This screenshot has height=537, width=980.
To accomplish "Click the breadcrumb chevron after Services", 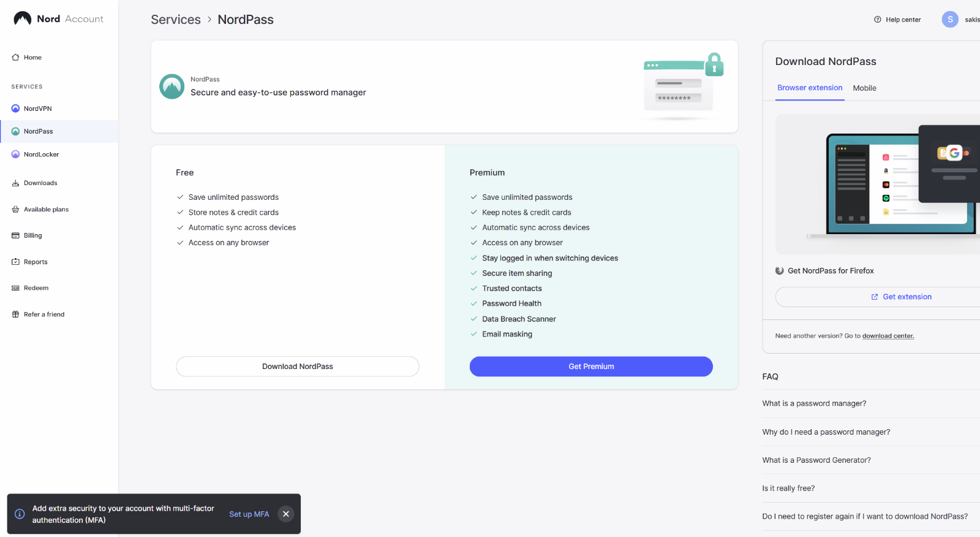I will pos(209,20).
